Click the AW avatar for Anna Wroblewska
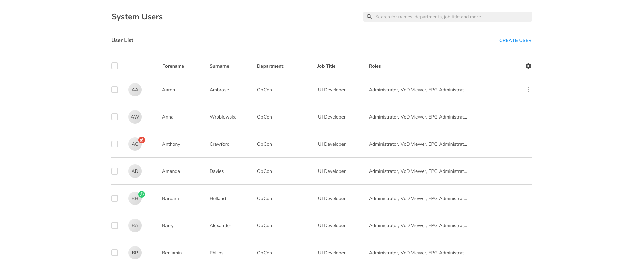Screen dimensions: 644x272 click(135, 117)
